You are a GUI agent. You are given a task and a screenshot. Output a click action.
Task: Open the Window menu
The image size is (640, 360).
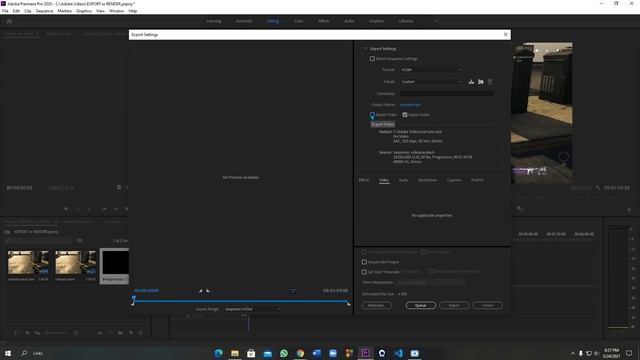tap(116, 11)
